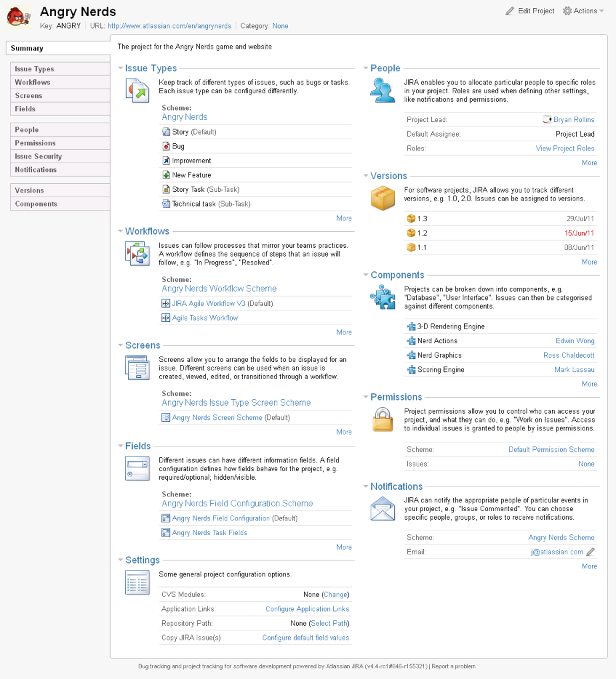This screenshot has width=616, height=679.
Task: Click the Bug issue type icon
Action: [x=166, y=147]
